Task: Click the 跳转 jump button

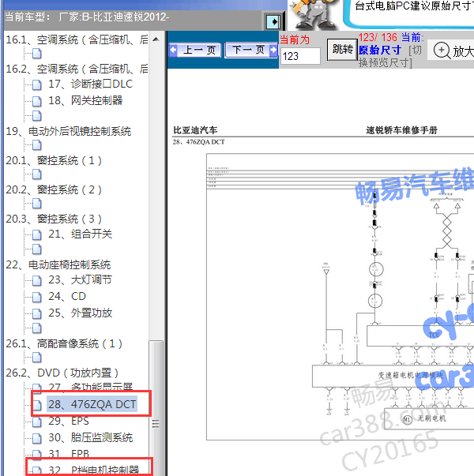Action: 342,50
